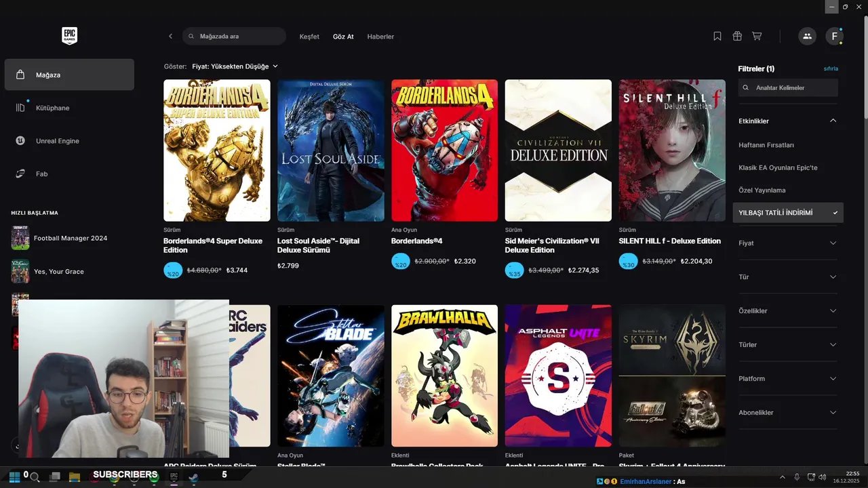Click the %35 discount badge on Civilization VII
Image resolution: width=868 pixels, height=488 pixels.
pyautogui.click(x=515, y=270)
